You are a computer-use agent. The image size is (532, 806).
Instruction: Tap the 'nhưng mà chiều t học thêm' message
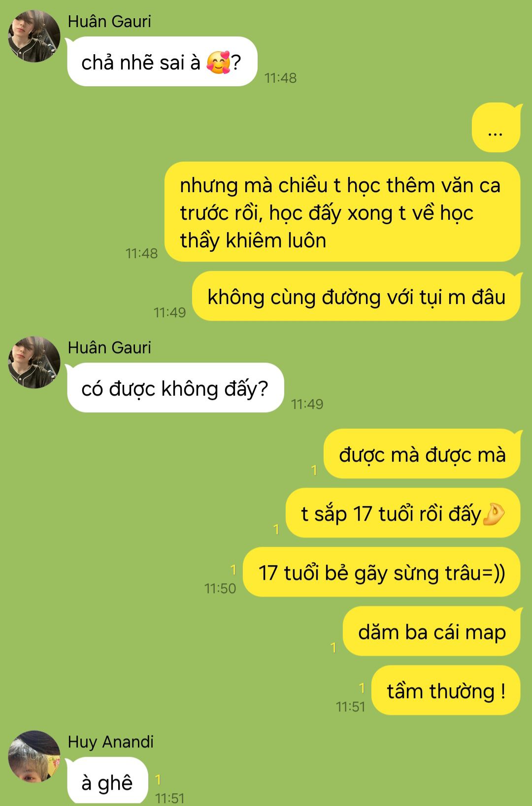point(342,212)
